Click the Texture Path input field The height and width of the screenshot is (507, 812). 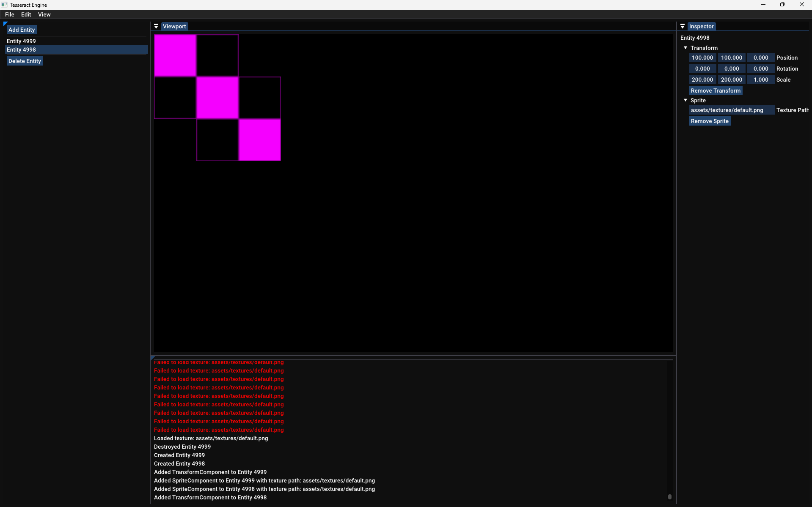tap(732, 110)
